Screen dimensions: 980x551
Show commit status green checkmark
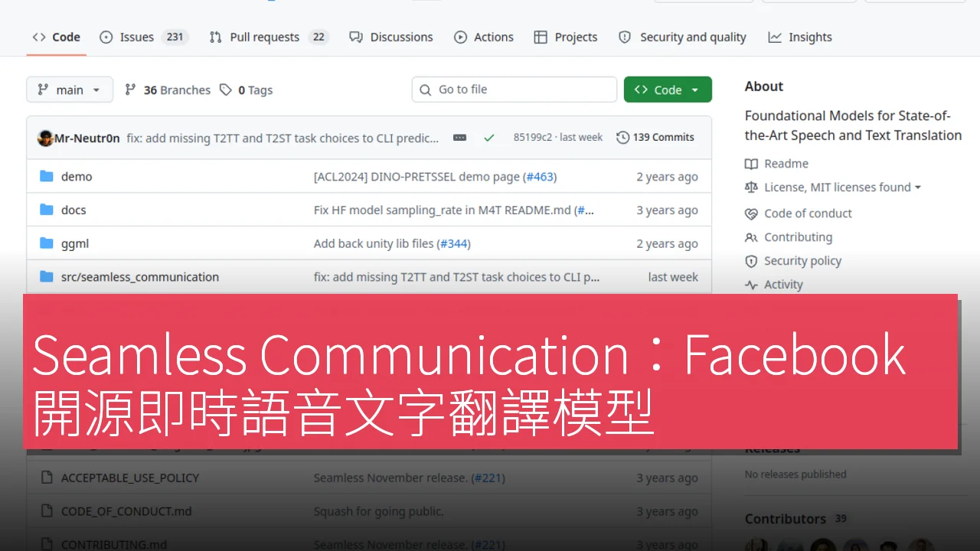tap(489, 138)
